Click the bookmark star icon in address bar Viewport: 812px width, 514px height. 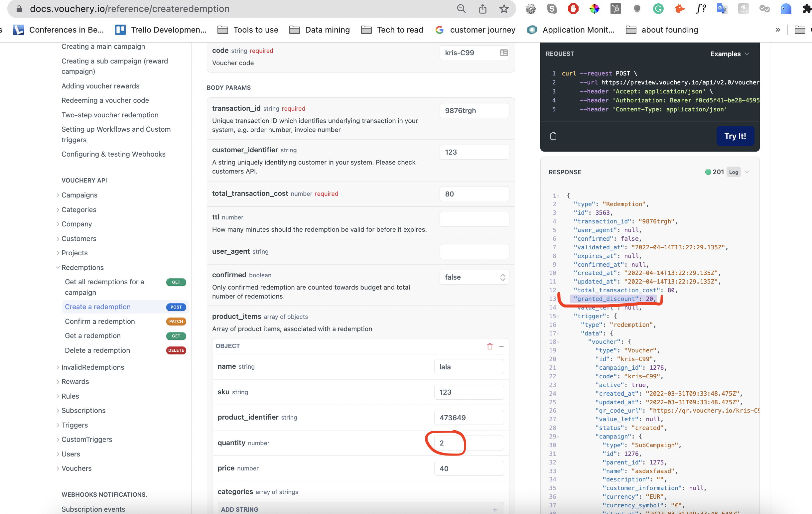(504, 9)
